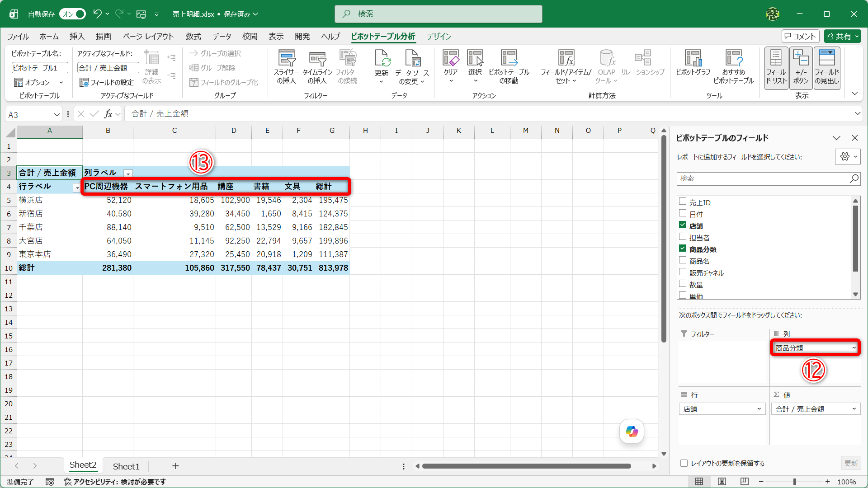The height and width of the screenshot is (488, 868).
Task: Click the field search box
Action: click(768, 178)
